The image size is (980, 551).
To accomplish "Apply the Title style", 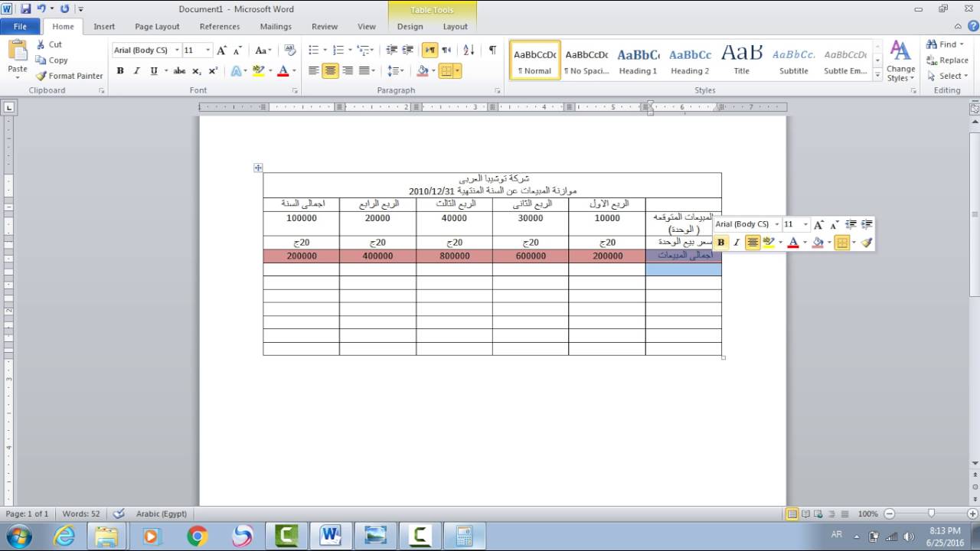I will (x=741, y=60).
